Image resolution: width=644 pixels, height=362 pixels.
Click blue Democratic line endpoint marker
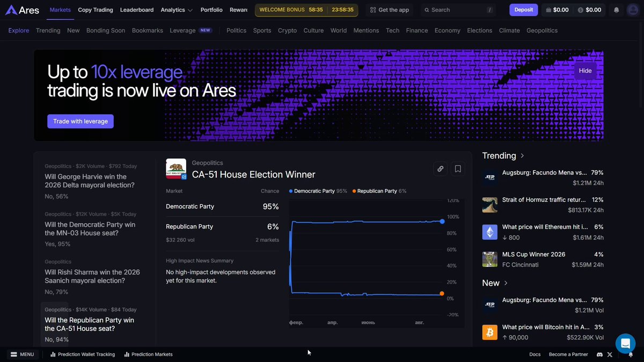pos(442,221)
